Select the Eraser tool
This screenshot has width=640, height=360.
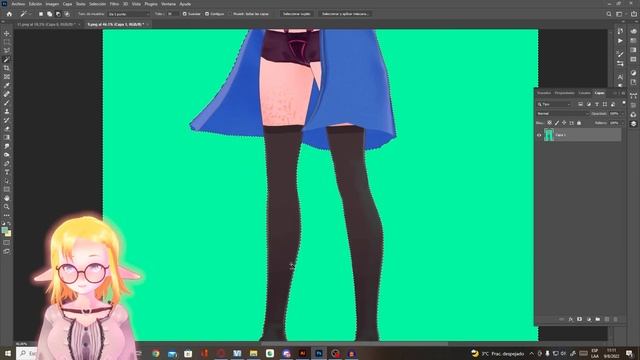click(7, 129)
